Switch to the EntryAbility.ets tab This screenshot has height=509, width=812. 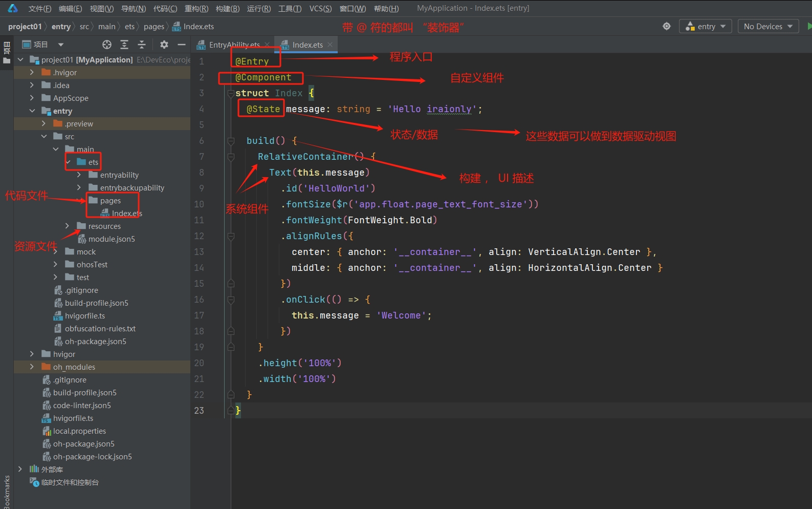click(x=233, y=45)
